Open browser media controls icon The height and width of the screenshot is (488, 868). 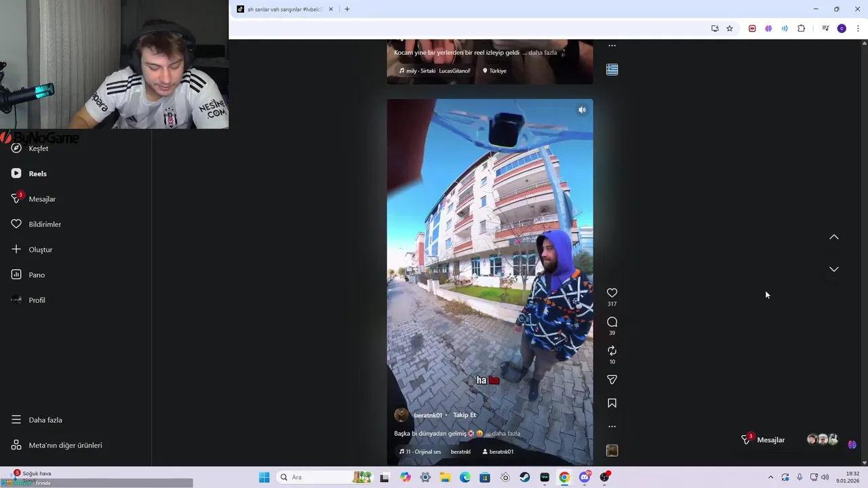[825, 28]
